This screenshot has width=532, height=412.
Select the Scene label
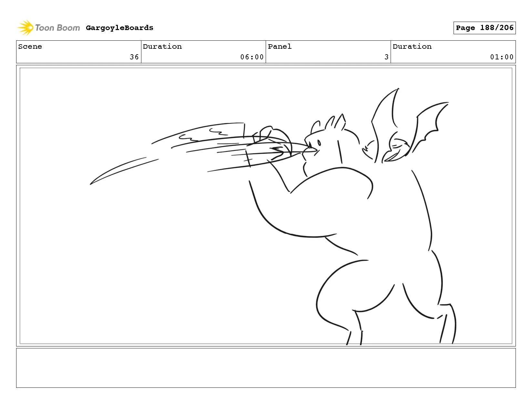pyautogui.click(x=30, y=46)
